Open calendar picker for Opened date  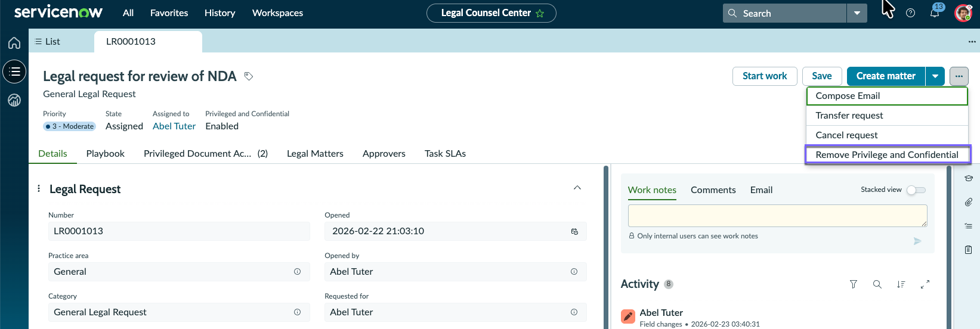click(574, 231)
